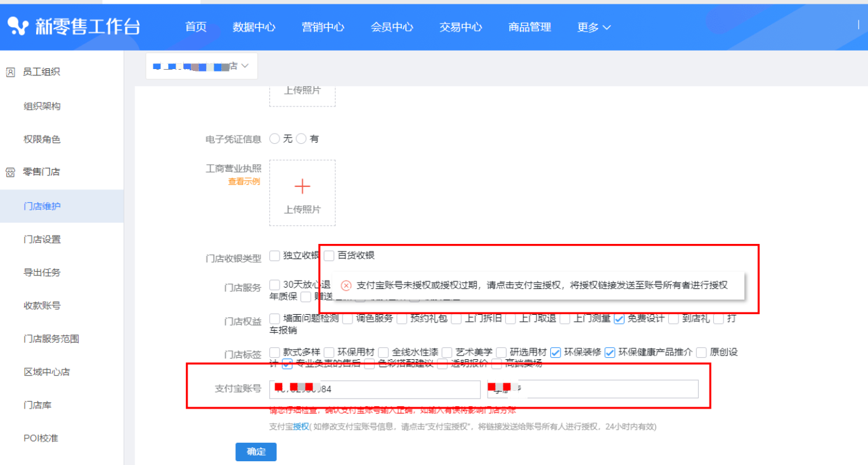Check the 独立收银 checkbox
Image resolution: width=868 pixels, height=465 pixels.
pos(275,255)
